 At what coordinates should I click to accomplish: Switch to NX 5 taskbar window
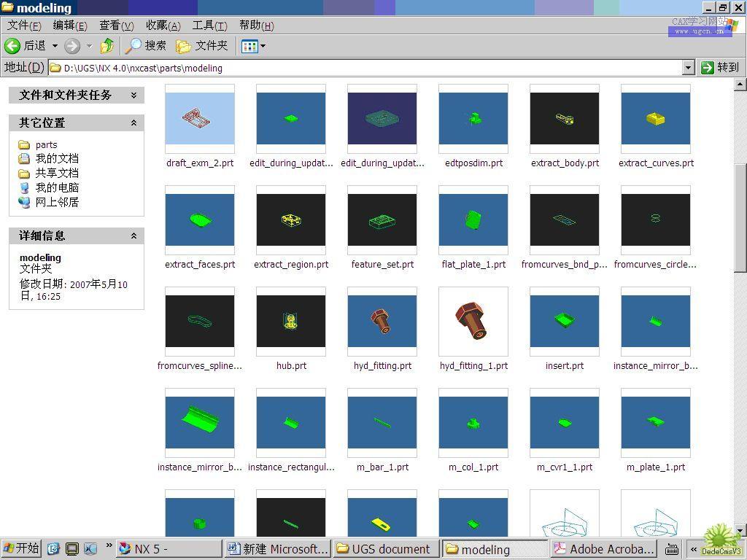[x=168, y=548]
